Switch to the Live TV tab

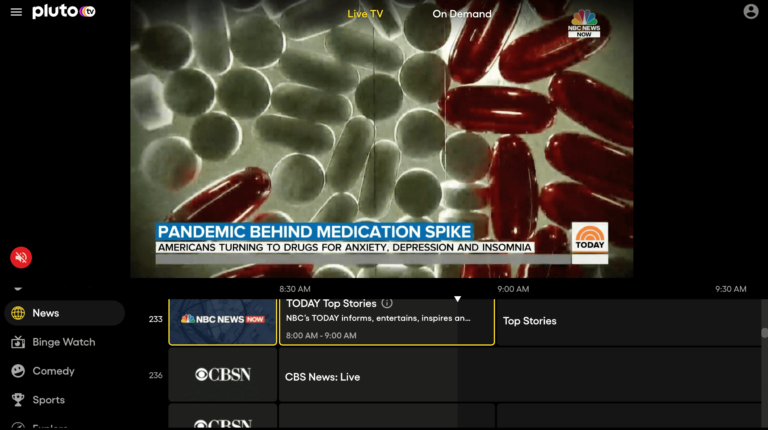[365, 14]
